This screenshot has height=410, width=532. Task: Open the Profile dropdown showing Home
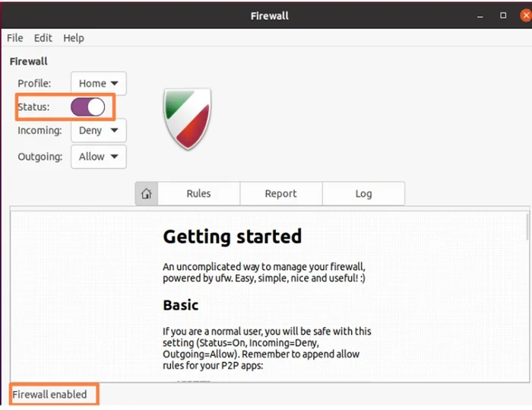pyautogui.click(x=99, y=83)
